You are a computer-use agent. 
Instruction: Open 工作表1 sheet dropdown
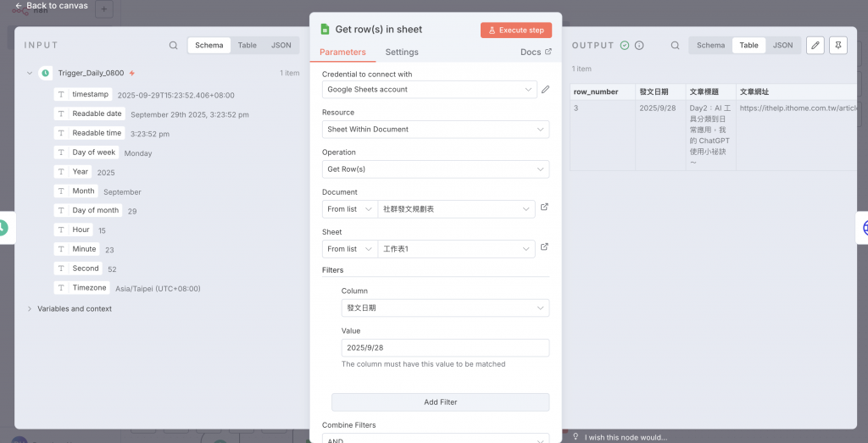coord(456,249)
